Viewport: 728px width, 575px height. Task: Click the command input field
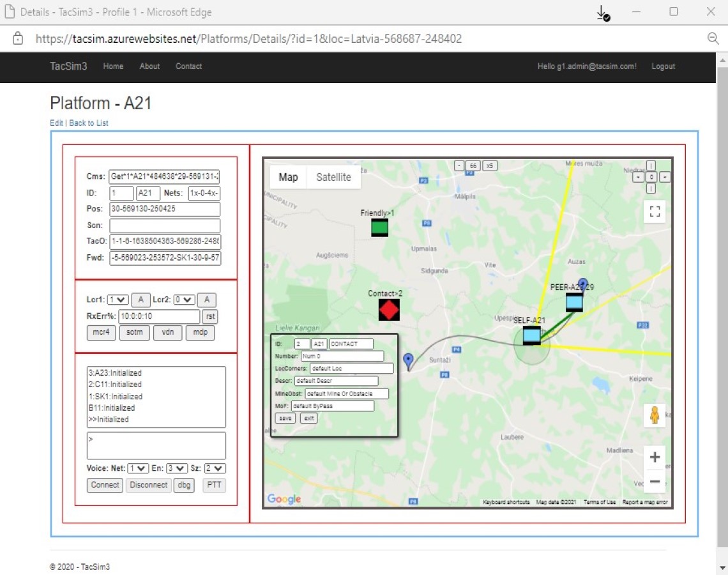(156, 445)
